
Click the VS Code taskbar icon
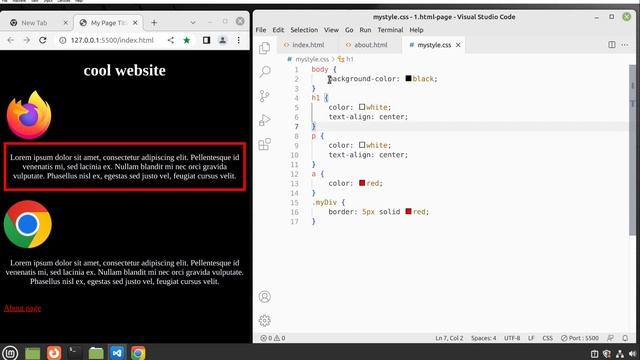pos(117,353)
